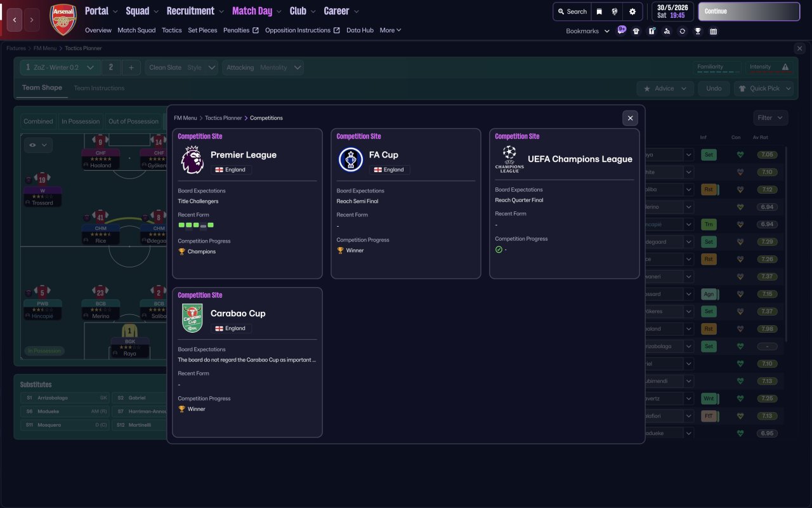Viewport: 812px width, 508px height.
Task: Expand the Quick Pick dropdown
Action: point(764,88)
